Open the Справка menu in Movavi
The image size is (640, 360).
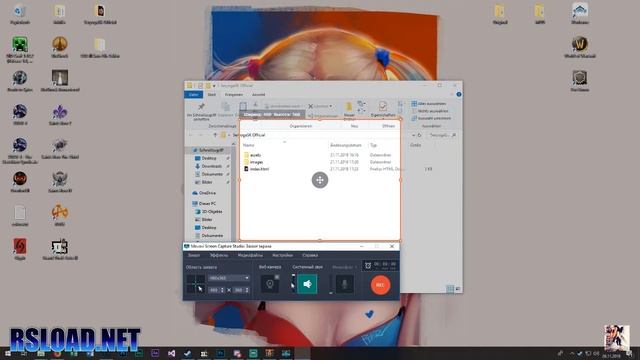point(310,255)
